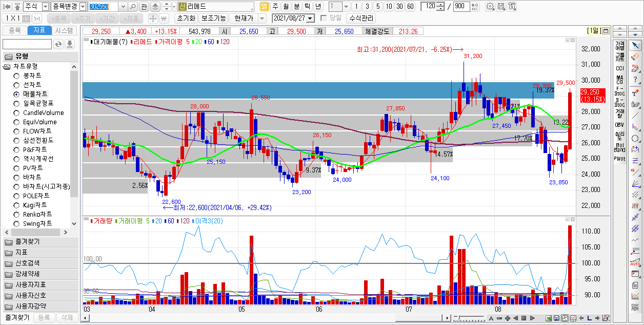Click the 900 total bars input field
The width and height of the screenshot is (644, 325).
(x=461, y=7)
